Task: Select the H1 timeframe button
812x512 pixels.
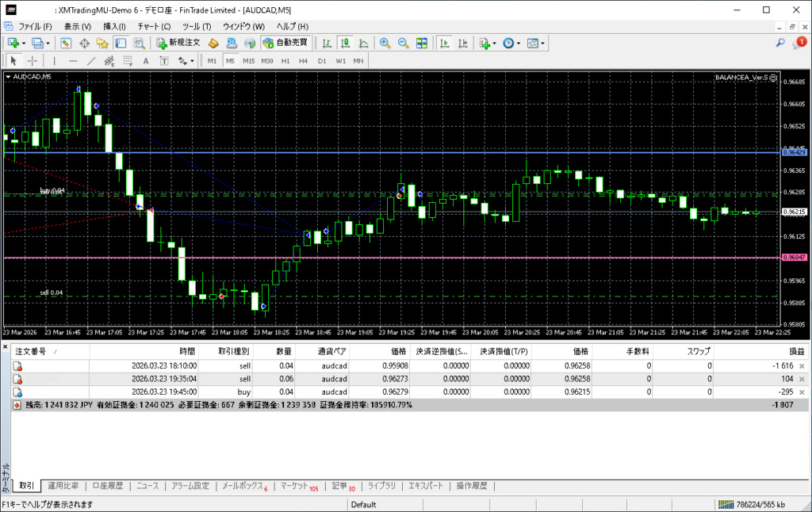Action: tap(285, 60)
